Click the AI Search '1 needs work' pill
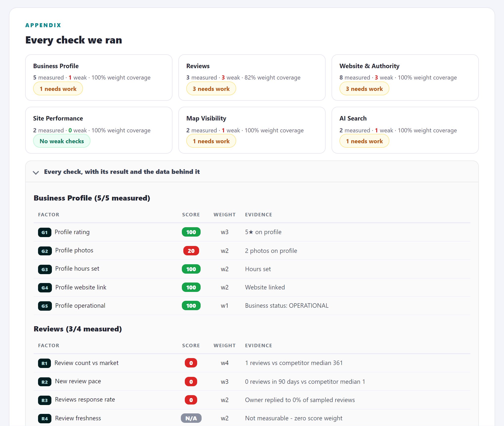The width and height of the screenshot is (504, 426). click(364, 141)
